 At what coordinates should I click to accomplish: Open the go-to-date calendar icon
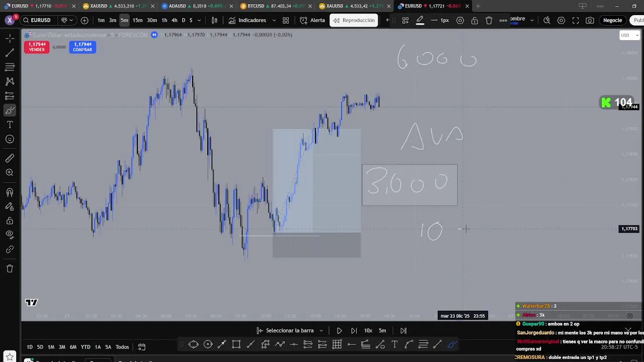tap(142, 347)
